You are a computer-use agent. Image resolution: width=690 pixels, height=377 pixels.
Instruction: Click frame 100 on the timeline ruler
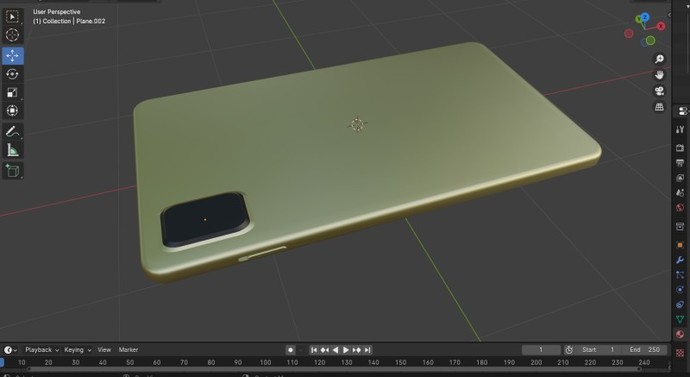[x=265, y=362]
